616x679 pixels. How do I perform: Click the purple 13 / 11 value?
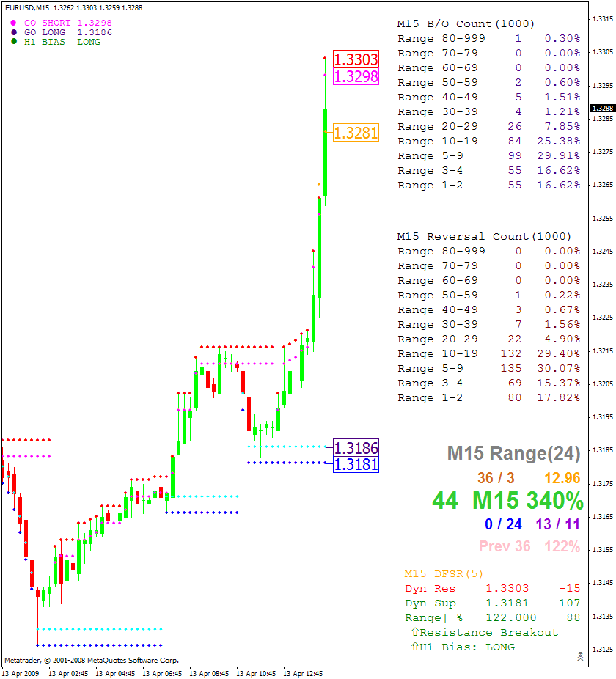558,524
